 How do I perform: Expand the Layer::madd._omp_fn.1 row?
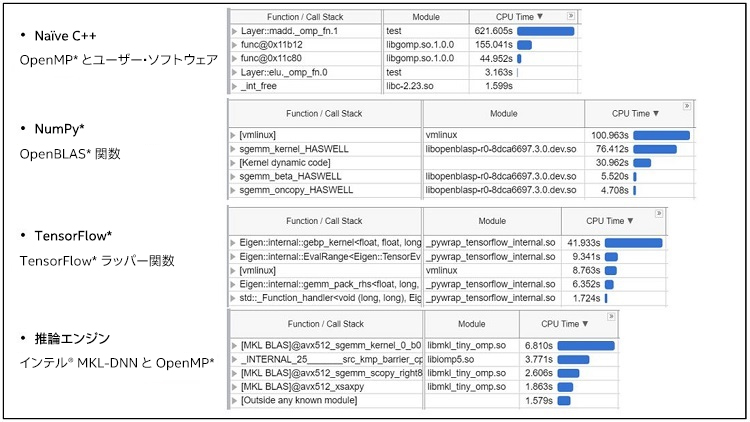click(x=234, y=31)
